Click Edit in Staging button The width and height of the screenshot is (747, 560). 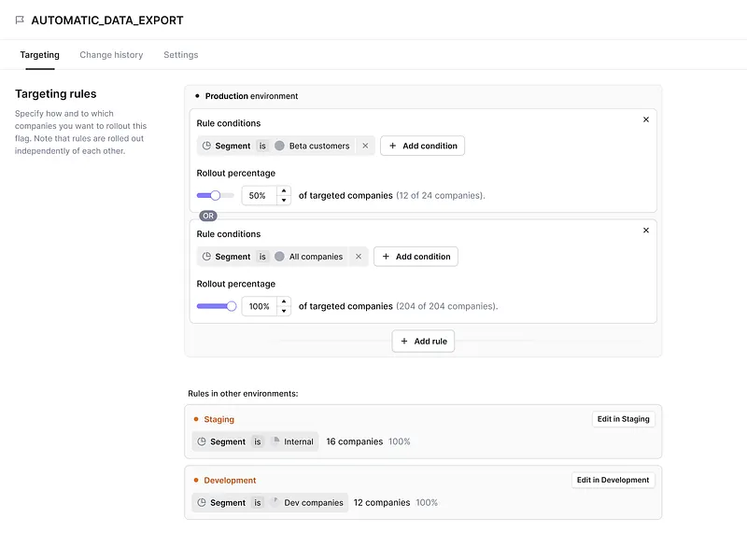coord(623,419)
